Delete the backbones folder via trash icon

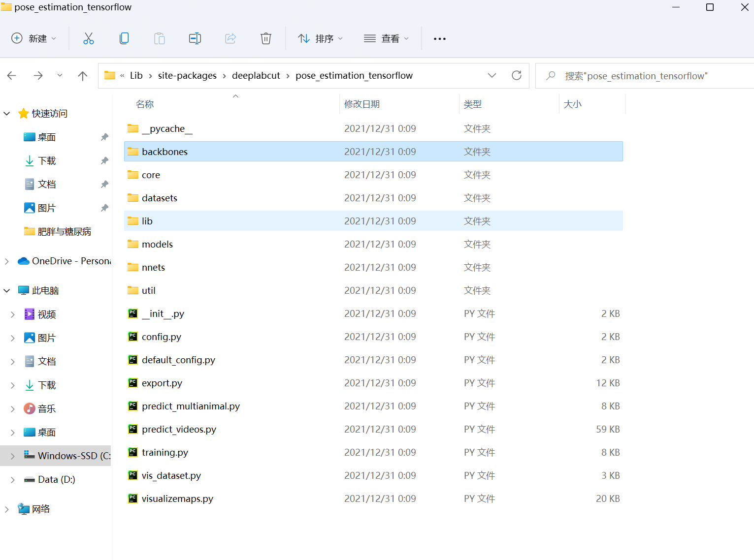point(265,38)
